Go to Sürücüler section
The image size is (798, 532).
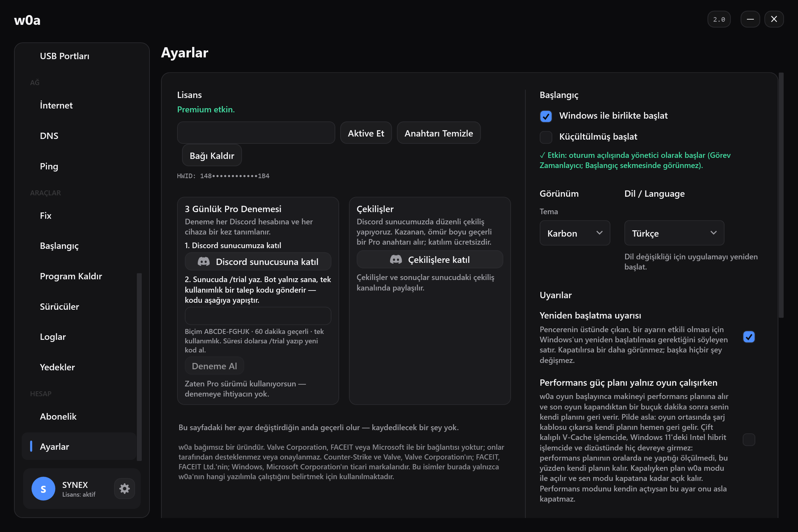(79, 307)
